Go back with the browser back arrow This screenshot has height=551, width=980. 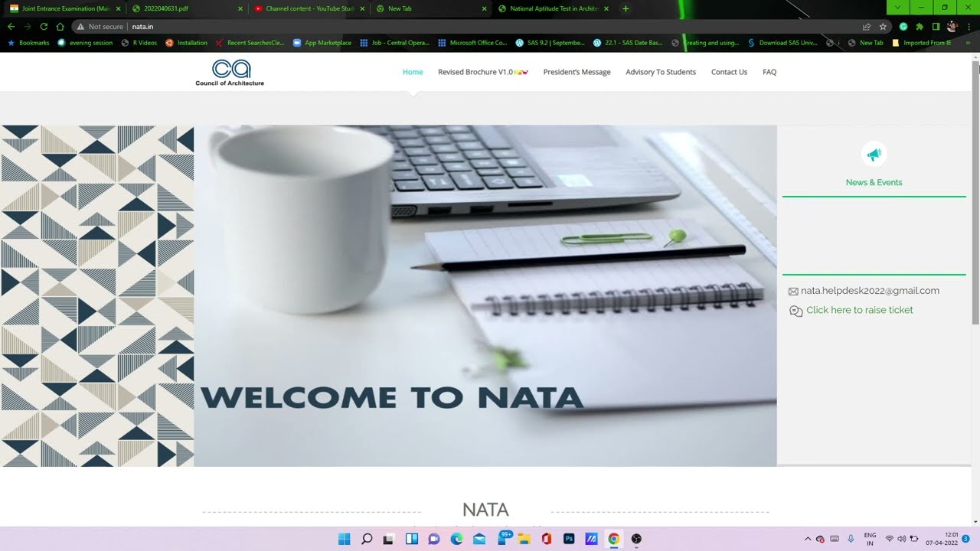click(11, 26)
